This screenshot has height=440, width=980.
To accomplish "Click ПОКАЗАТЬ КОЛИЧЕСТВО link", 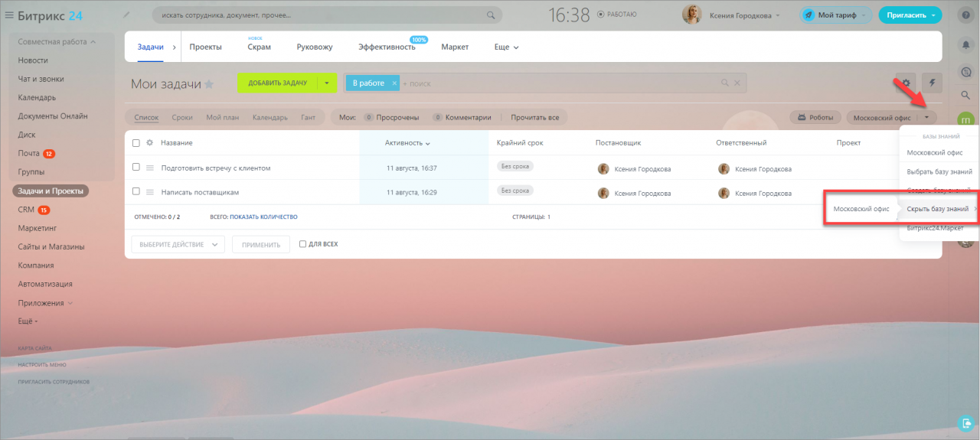I will (x=263, y=217).
